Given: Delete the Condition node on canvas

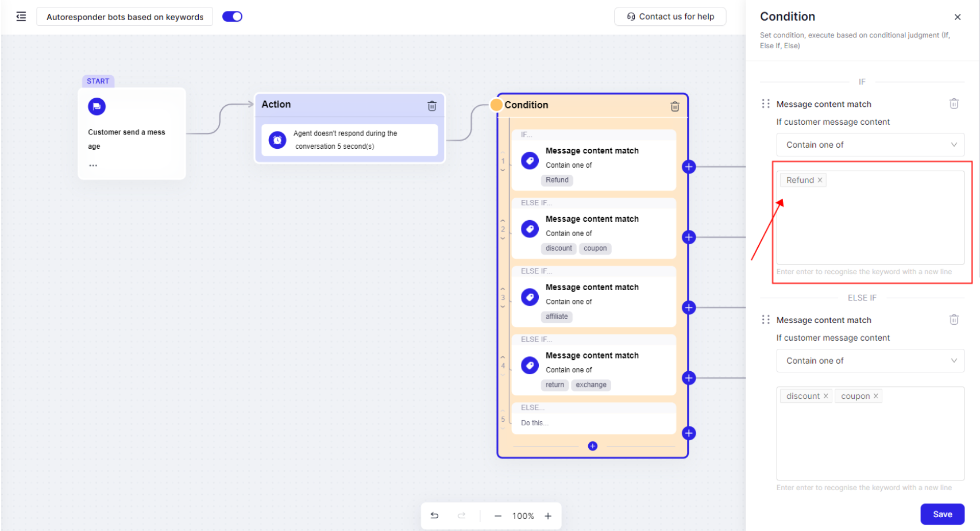Looking at the screenshot, I should point(675,106).
